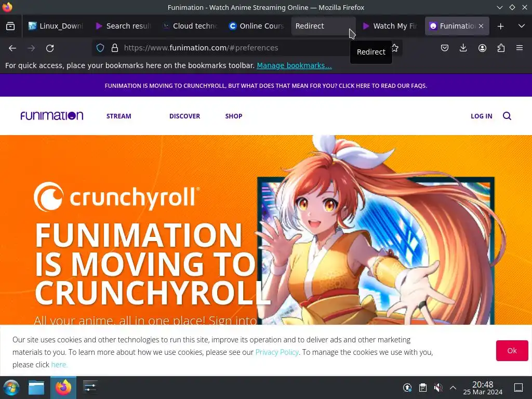Accept cookies with the Ok button
The height and width of the screenshot is (399, 532).
[512, 351]
